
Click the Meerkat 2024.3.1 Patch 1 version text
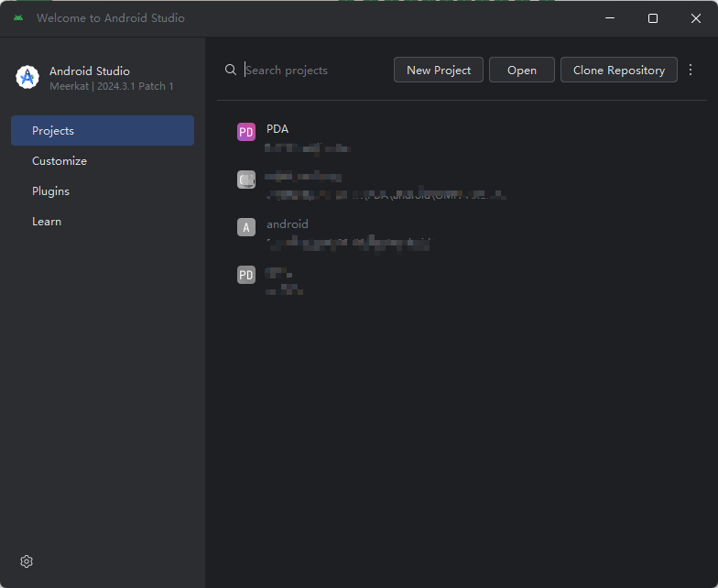112,86
